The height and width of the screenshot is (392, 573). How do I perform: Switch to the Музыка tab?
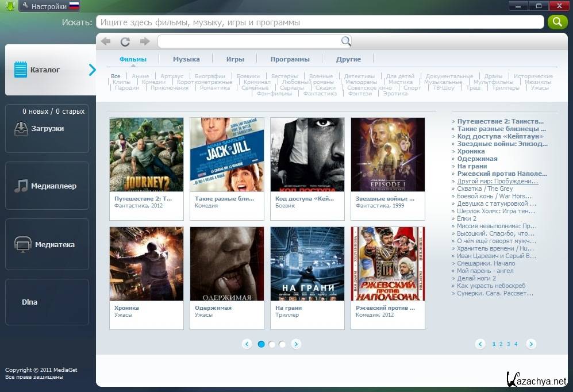coord(186,59)
